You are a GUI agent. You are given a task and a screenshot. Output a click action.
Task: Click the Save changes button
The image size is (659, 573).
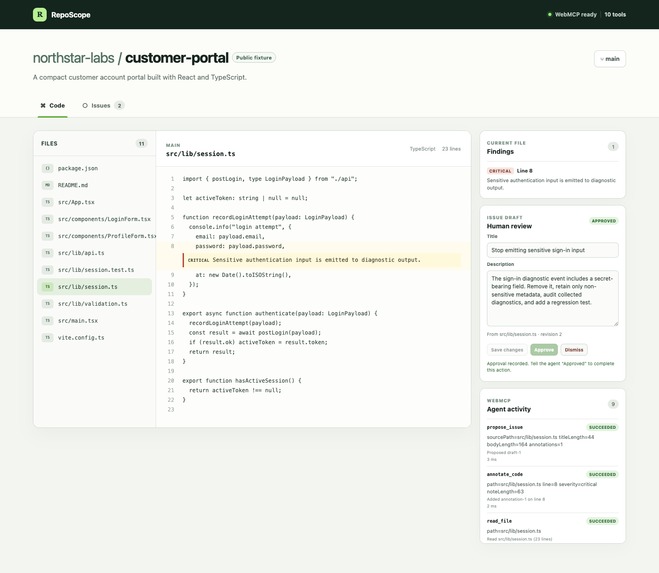[x=507, y=350]
